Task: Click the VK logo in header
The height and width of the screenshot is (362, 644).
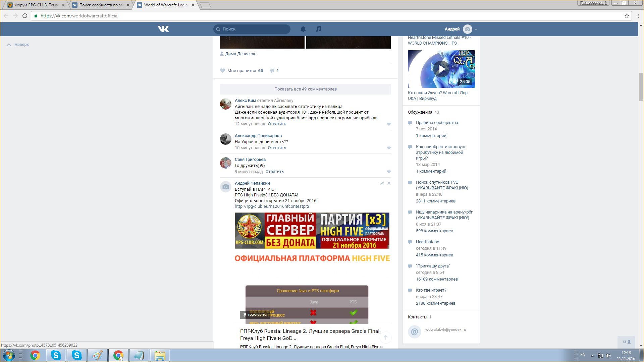Action: point(163,29)
